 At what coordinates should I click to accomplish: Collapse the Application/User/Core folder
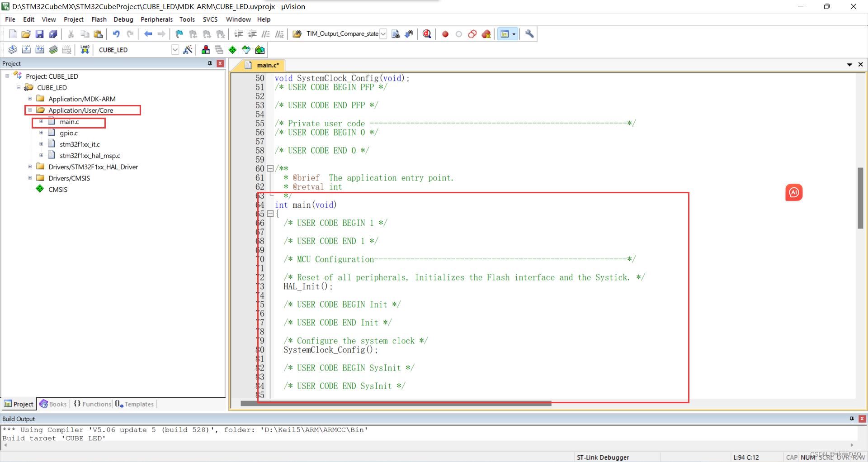(x=30, y=110)
